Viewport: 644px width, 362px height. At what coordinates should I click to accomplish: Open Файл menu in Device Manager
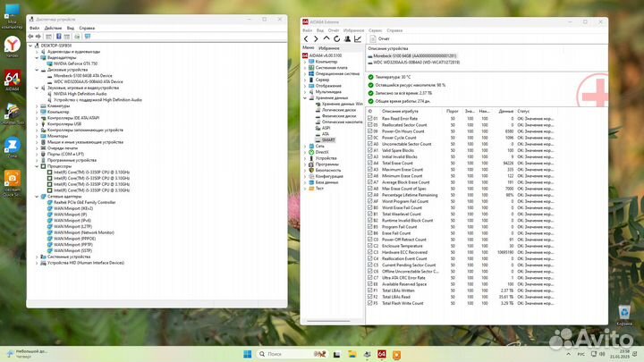34,28
